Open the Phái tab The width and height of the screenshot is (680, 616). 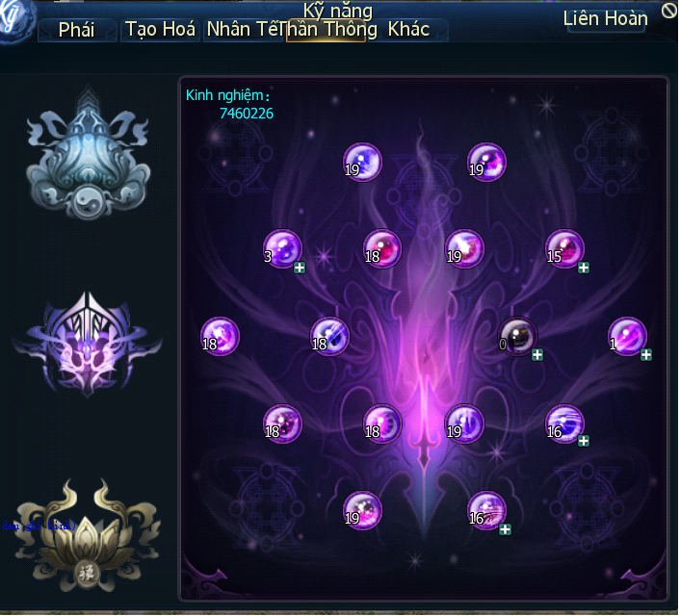(77, 30)
